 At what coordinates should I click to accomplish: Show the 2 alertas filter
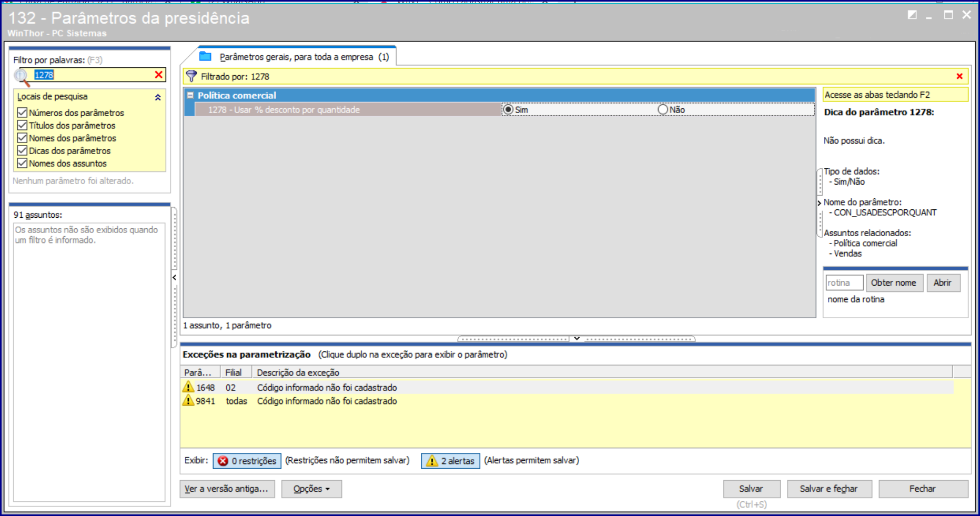[x=451, y=461]
